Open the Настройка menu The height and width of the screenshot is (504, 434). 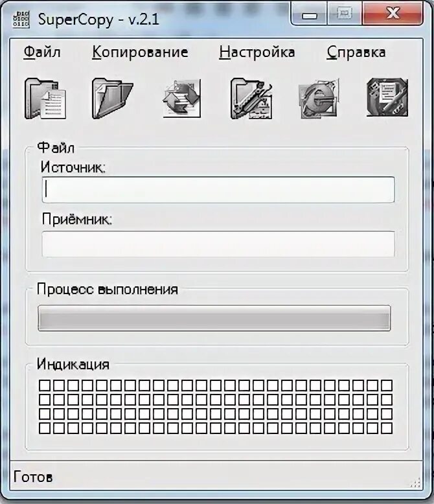click(257, 52)
